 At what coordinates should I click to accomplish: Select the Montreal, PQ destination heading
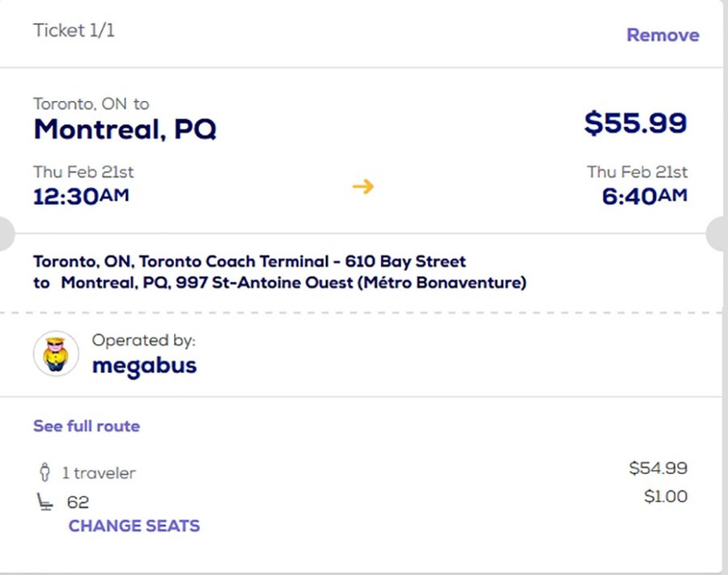124,130
